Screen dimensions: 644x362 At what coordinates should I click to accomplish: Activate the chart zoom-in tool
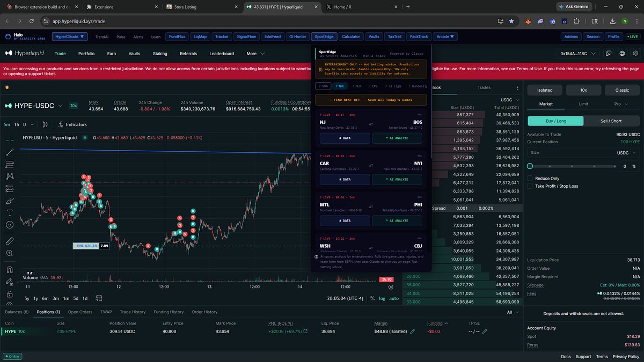[x=10, y=253]
